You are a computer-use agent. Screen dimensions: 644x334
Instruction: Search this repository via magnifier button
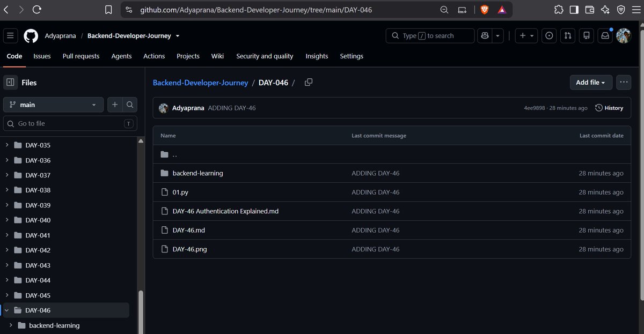point(130,105)
